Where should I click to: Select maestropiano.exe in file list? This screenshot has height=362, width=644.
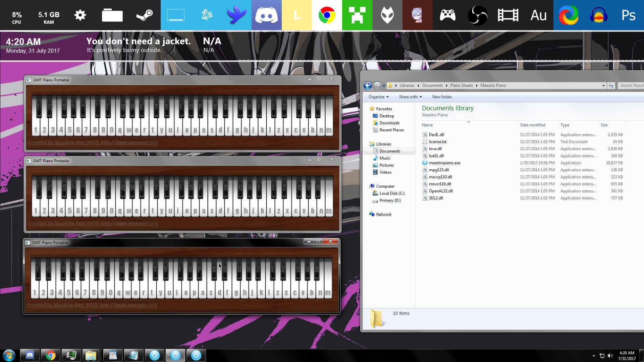(x=444, y=163)
